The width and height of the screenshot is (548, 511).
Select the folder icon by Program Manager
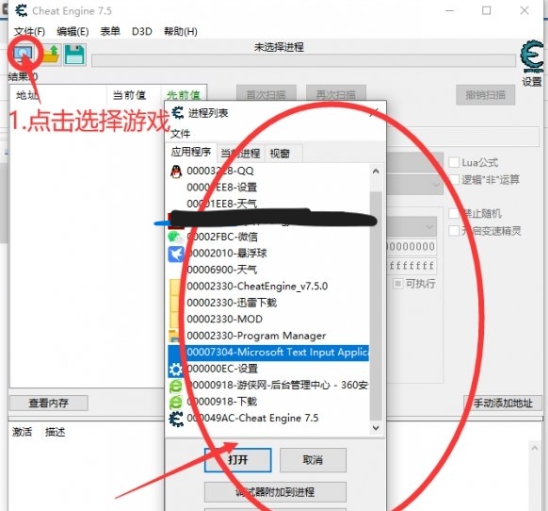[174, 336]
